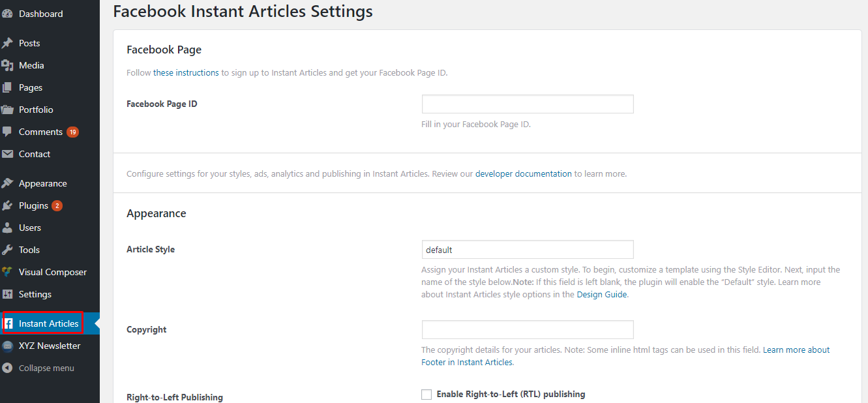
Task: Click the Facebook Instant Articles icon
Action: tap(9, 323)
